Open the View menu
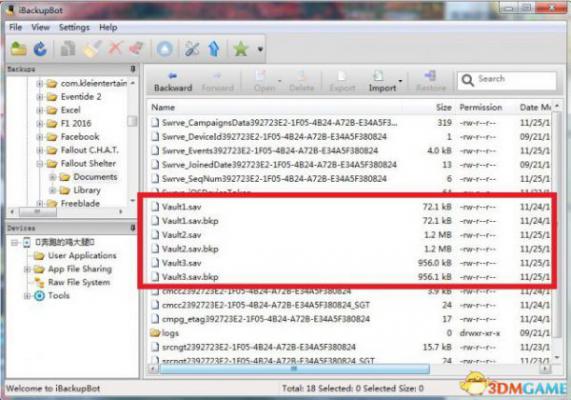 [40, 27]
